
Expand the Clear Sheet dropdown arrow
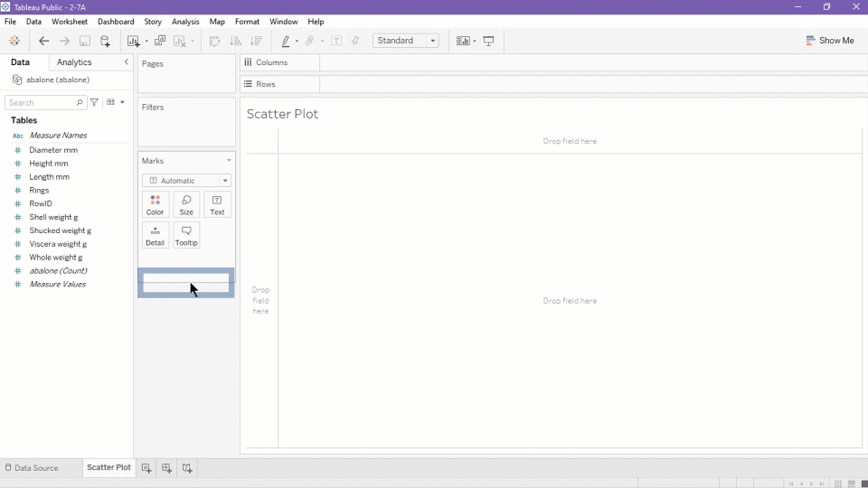pyautogui.click(x=192, y=42)
